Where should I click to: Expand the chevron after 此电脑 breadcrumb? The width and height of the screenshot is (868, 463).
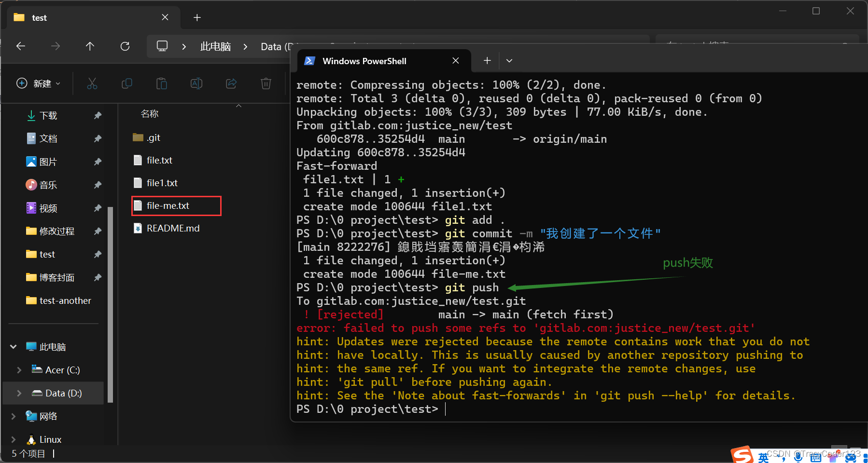[x=245, y=47]
